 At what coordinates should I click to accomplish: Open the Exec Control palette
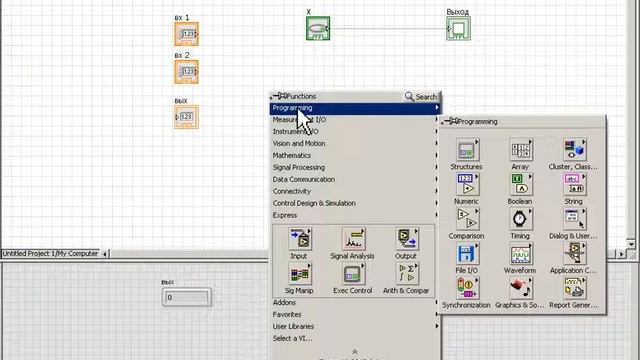[x=353, y=274]
